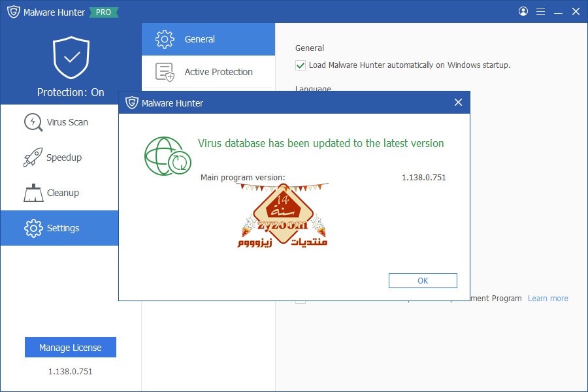Switch to the Active Protection tab
Screen dimensions: 588x392
click(x=208, y=72)
